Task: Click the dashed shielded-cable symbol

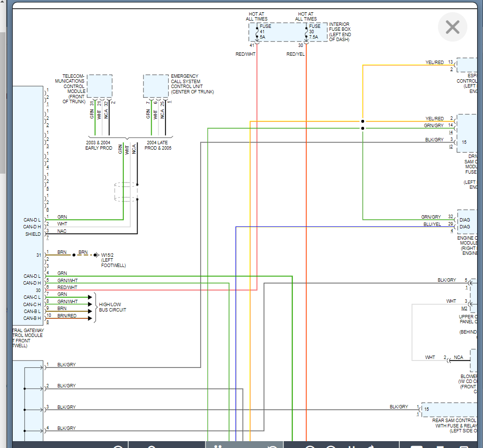Action: (x=126, y=192)
